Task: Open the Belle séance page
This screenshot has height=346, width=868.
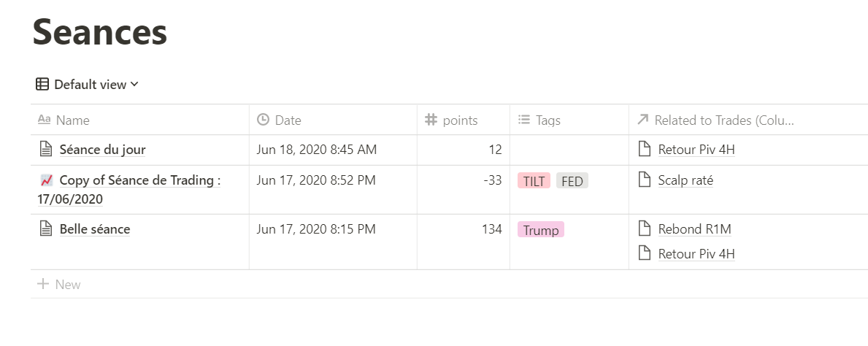Action: pyautogui.click(x=95, y=230)
